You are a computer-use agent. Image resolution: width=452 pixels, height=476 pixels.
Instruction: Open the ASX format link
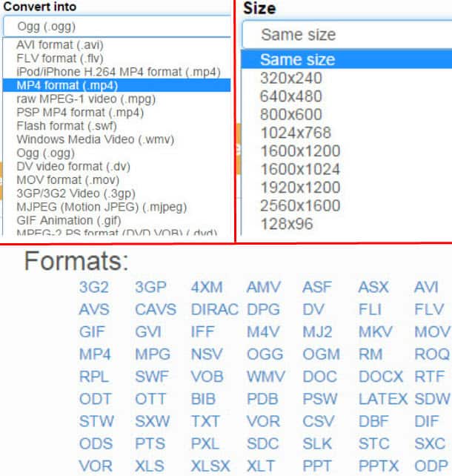click(373, 287)
